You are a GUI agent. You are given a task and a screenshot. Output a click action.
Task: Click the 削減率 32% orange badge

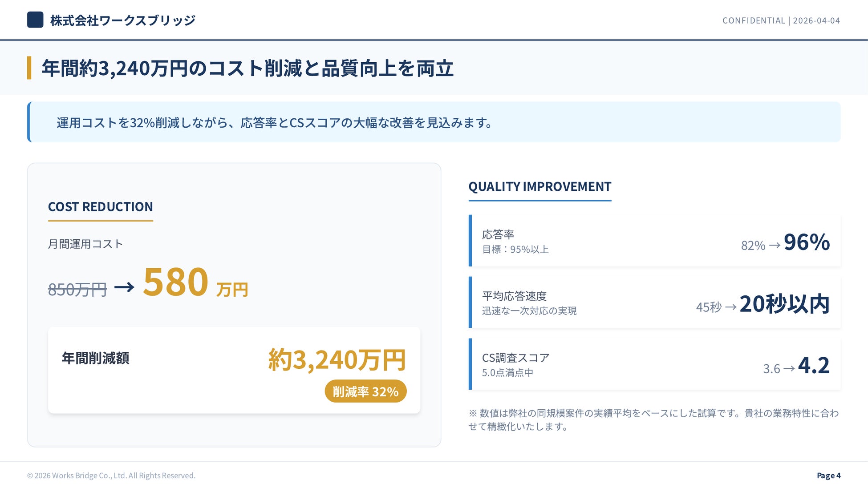click(x=365, y=391)
